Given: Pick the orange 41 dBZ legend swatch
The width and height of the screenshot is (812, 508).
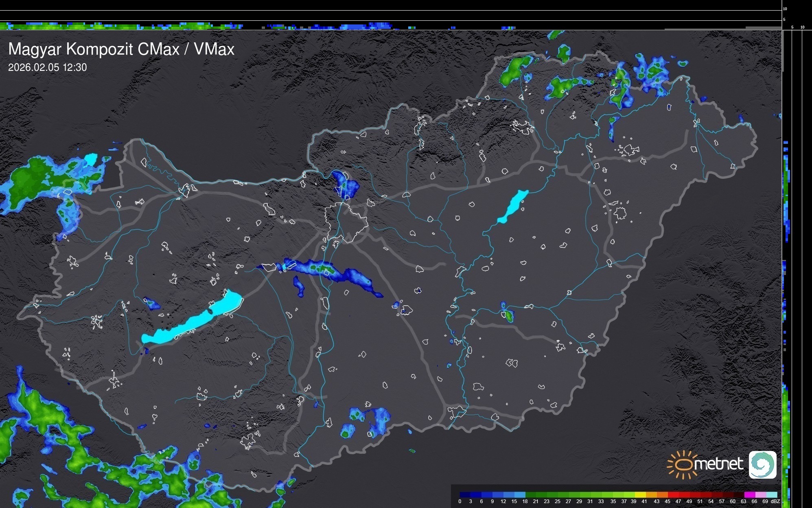Looking at the screenshot, I should (651, 495).
